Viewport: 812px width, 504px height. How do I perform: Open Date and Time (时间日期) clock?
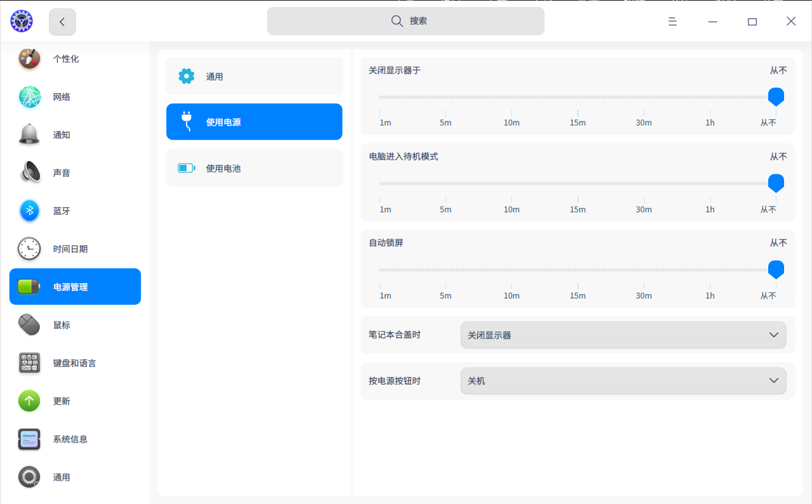75,249
